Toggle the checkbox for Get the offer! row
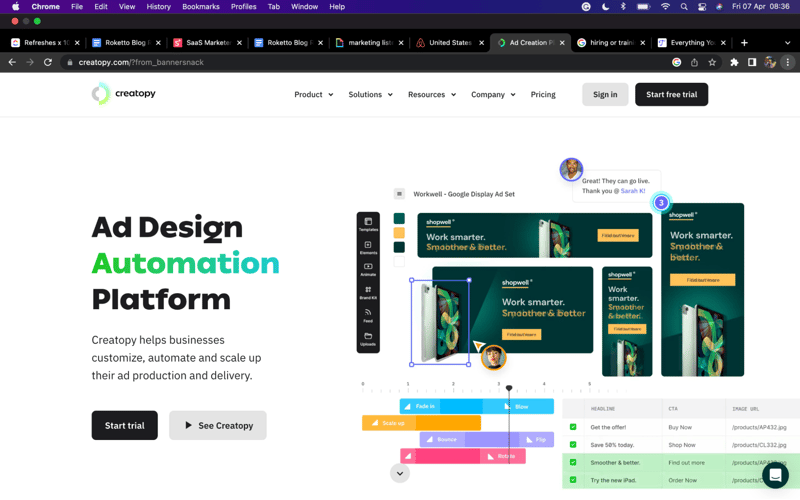The image size is (800, 500). coord(573,427)
